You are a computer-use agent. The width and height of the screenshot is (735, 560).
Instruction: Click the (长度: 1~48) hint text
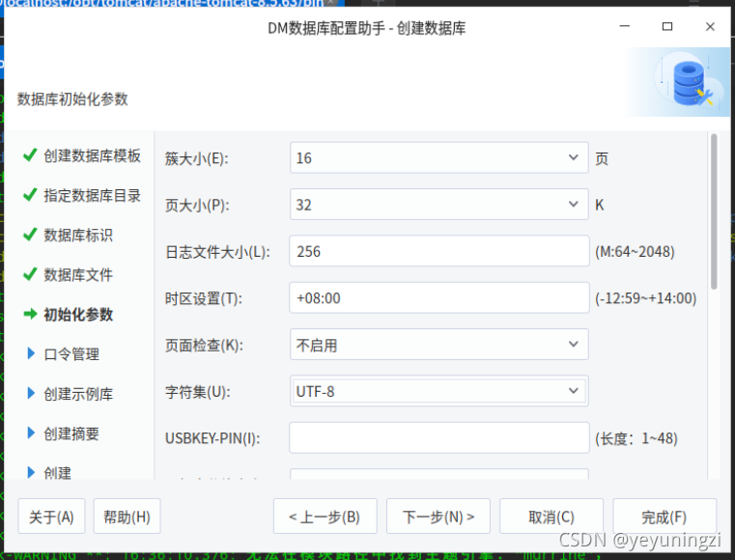(x=636, y=438)
